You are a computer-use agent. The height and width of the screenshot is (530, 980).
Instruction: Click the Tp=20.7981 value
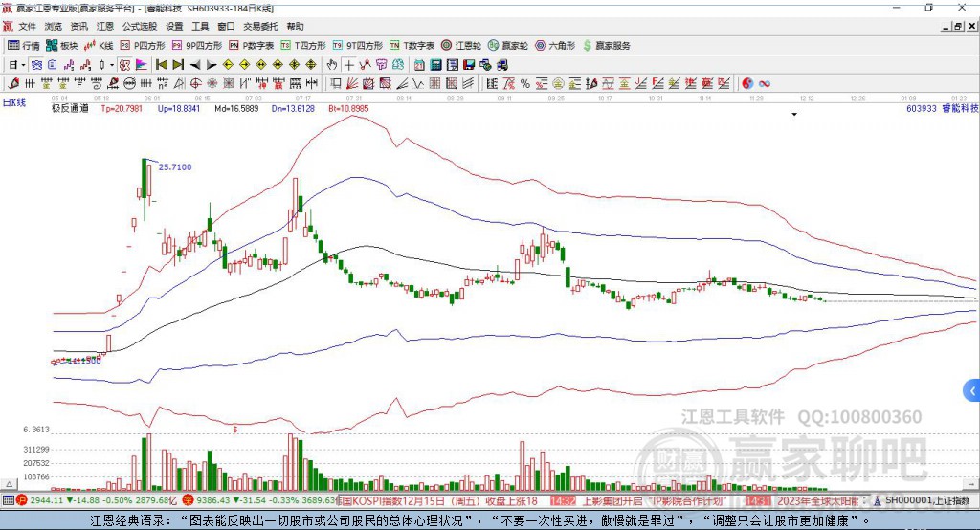[x=122, y=108]
